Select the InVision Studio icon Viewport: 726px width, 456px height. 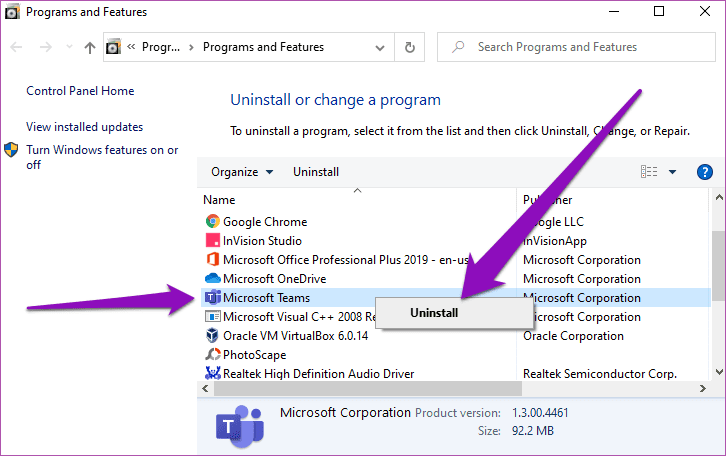point(213,240)
